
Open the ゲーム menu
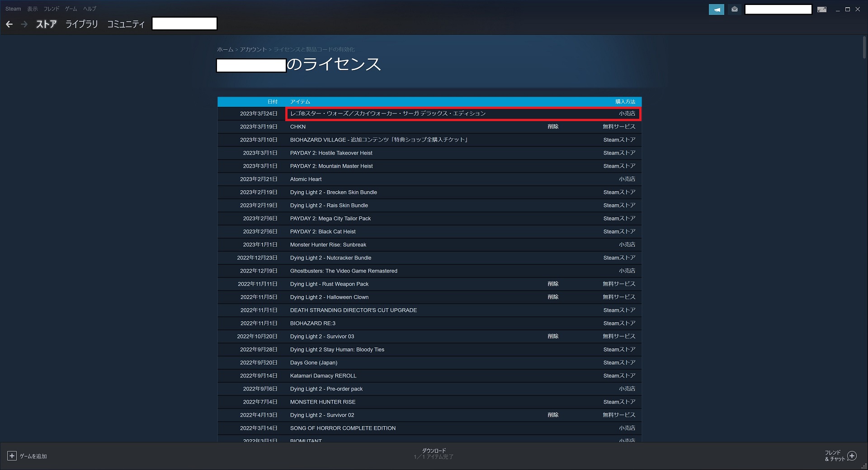coord(71,9)
